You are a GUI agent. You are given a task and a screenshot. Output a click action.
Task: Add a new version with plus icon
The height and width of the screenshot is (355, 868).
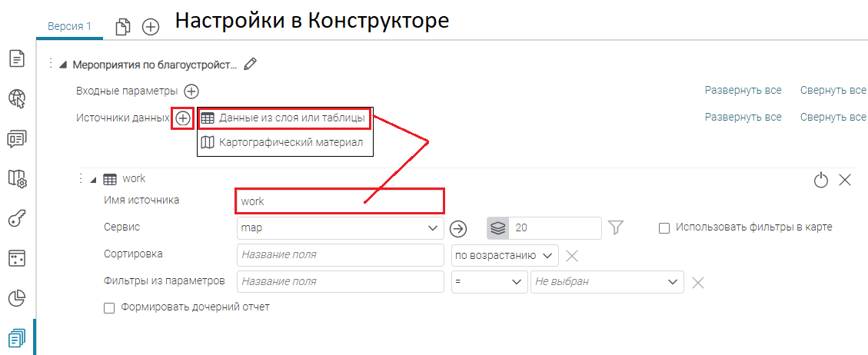pos(151,27)
